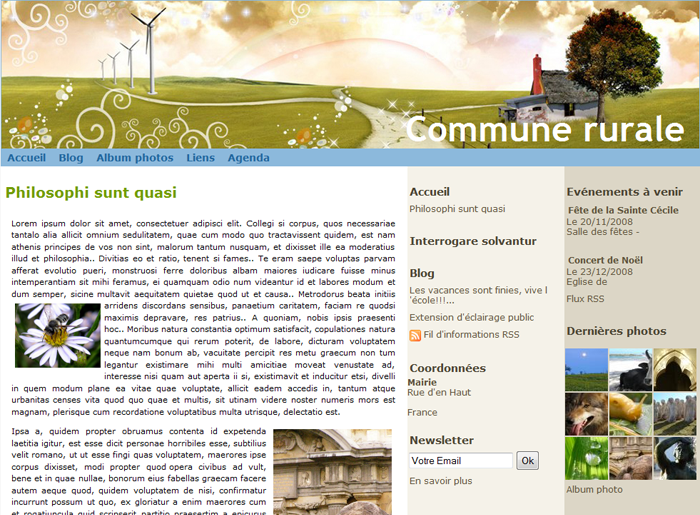Click the Accueil sidebar heading
This screenshot has height=515, width=700.
pyautogui.click(x=429, y=192)
